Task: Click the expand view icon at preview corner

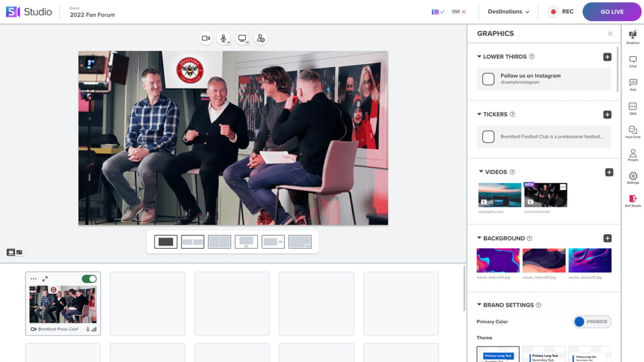Action: click(20, 252)
